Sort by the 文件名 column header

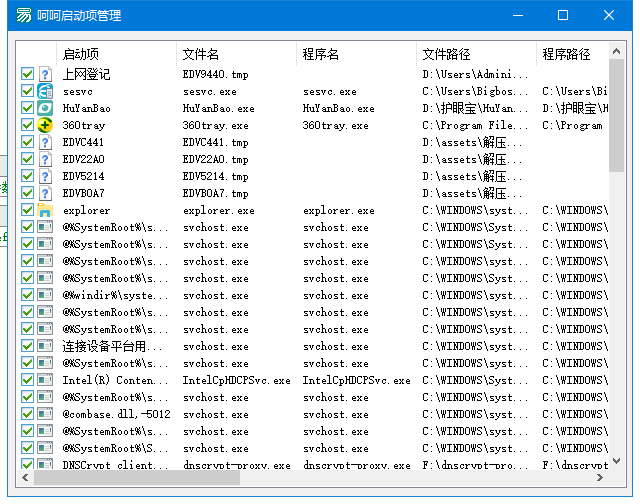pos(236,54)
